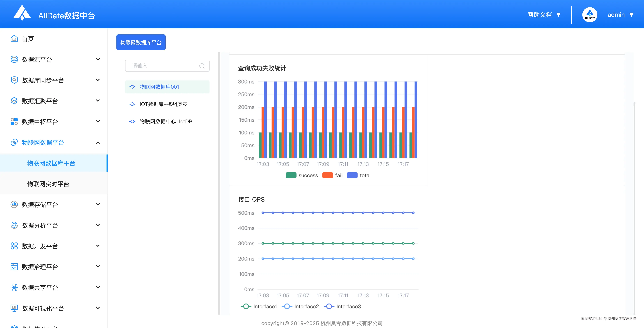Click the home icon beside 首页
The image size is (644, 328).
click(x=14, y=39)
